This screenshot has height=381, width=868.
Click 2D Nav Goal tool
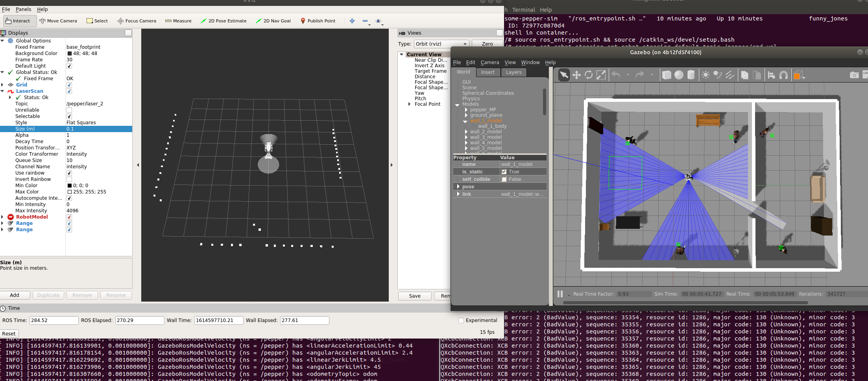[273, 21]
